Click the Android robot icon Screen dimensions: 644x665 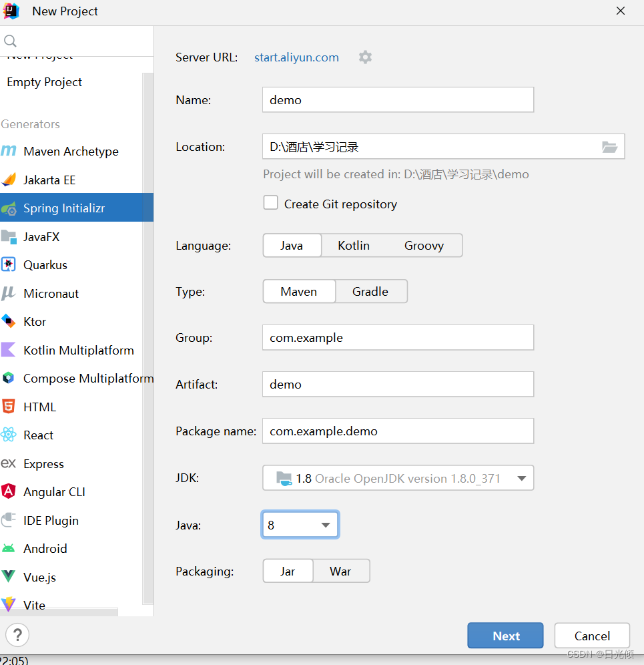(9, 548)
